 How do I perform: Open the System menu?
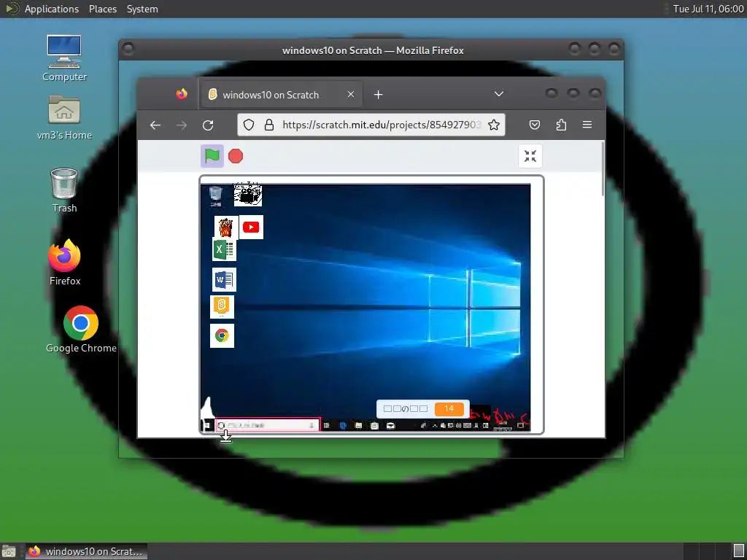142,9
